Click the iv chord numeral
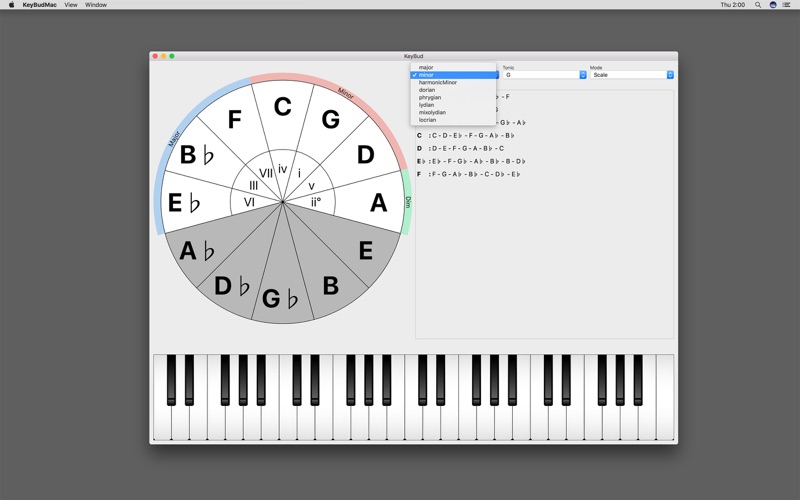The image size is (800, 500). pos(282,169)
